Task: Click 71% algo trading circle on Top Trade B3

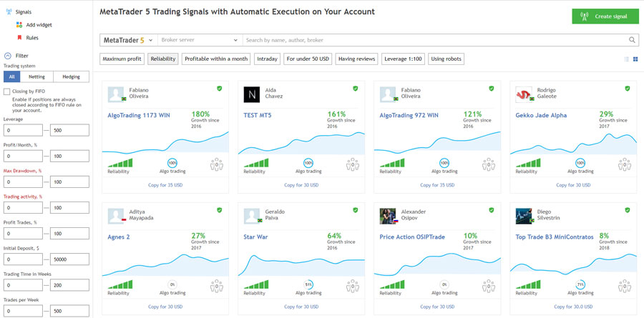Action: click(580, 284)
